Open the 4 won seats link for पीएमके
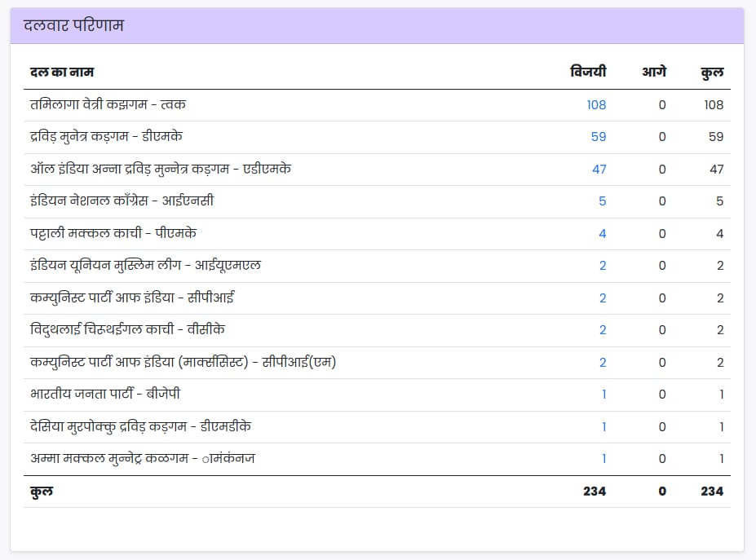 (x=602, y=234)
